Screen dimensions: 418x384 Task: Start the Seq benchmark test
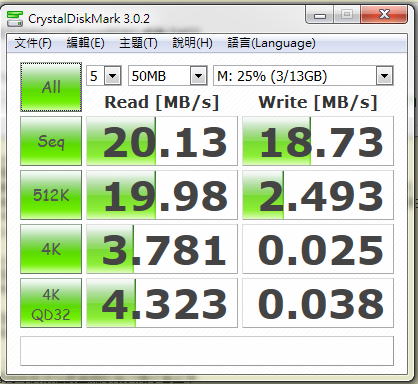[51, 141]
